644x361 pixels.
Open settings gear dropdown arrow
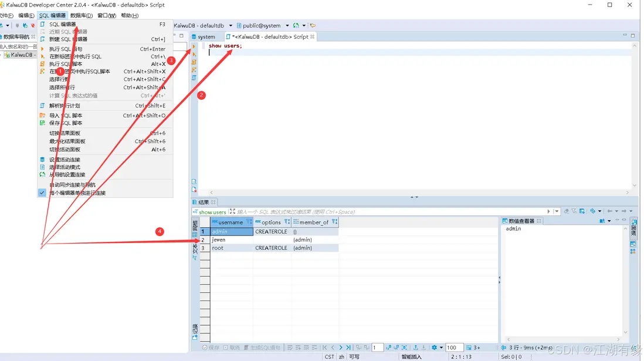pos(441,347)
